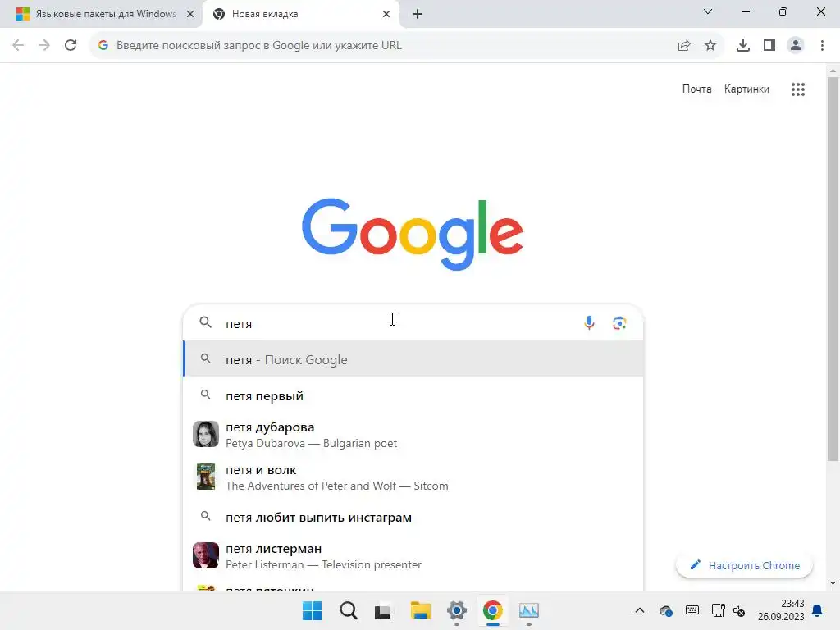This screenshot has height=630, width=840.
Task: Click the magnifier icon in search box
Action: pyautogui.click(x=206, y=322)
